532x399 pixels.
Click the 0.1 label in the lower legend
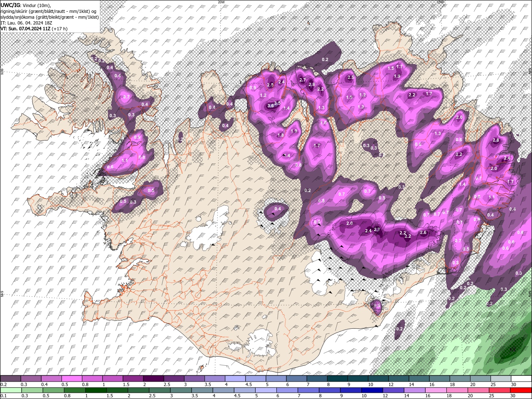pos(3,396)
